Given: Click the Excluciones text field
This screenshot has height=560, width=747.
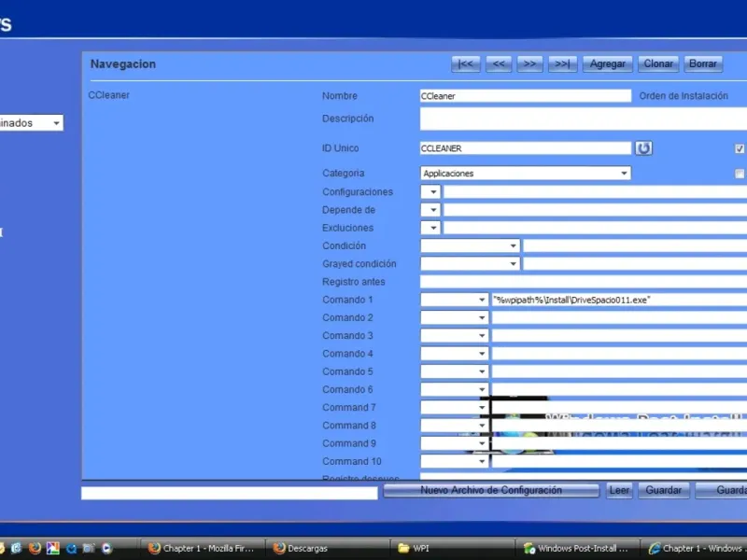Looking at the screenshot, I should pos(596,228).
